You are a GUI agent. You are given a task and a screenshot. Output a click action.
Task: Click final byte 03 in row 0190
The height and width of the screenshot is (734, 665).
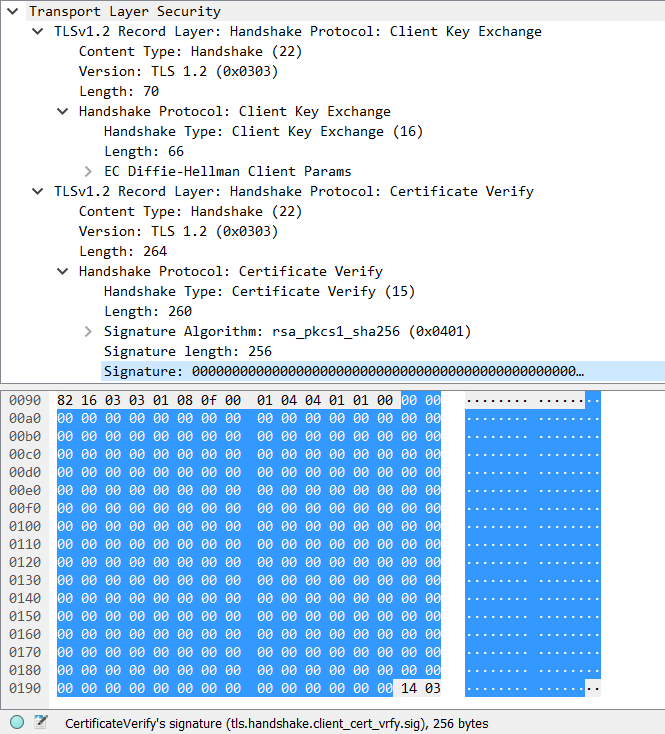433,688
